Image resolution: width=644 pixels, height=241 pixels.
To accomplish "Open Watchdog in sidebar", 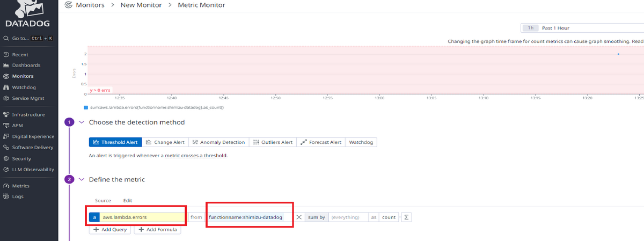I will point(20,87).
